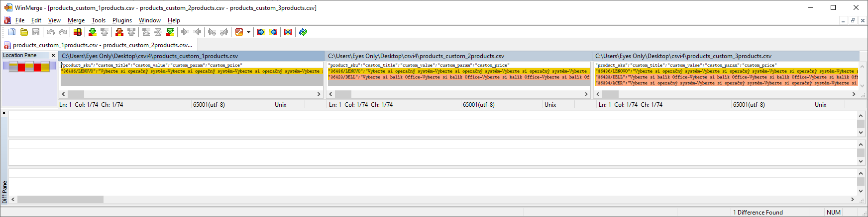This screenshot has width=868, height=217.
Task: Click the Refresh toolbar icon
Action: point(303,32)
